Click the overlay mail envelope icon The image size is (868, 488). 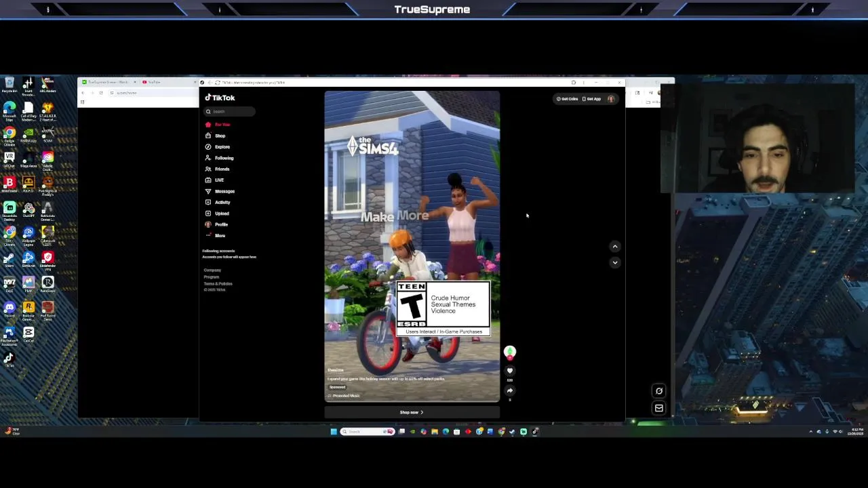pyautogui.click(x=658, y=408)
